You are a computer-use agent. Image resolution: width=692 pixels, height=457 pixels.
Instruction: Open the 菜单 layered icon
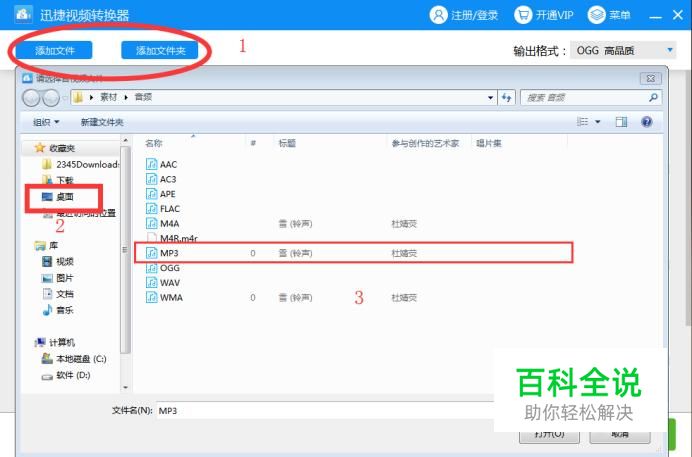(x=596, y=15)
